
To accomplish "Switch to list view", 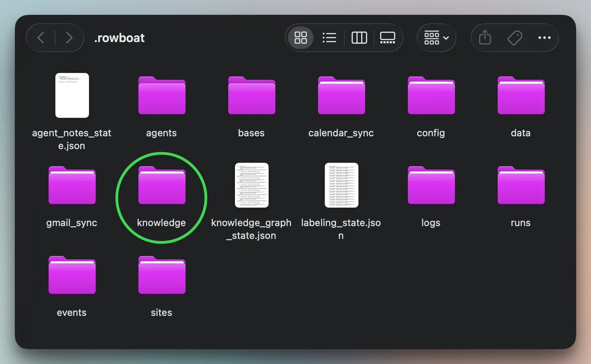I will point(329,37).
